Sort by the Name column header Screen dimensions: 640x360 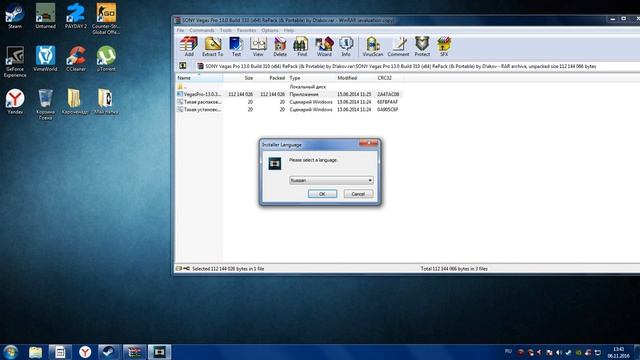pyautogui.click(x=199, y=78)
